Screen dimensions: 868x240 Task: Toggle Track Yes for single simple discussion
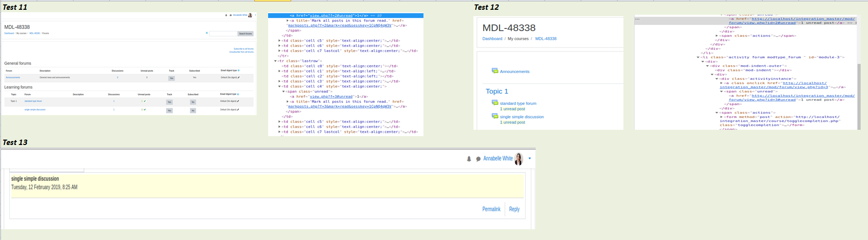click(x=169, y=110)
